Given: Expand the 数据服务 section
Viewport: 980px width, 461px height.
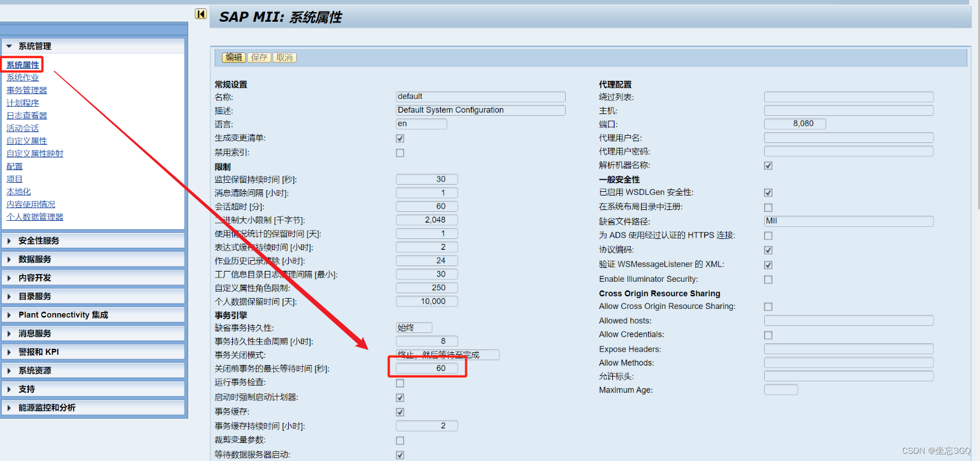Looking at the screenshot, I should [93, 259].
